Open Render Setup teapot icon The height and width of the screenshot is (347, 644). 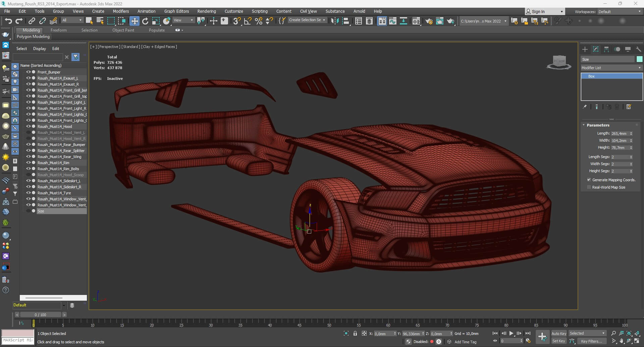coord(429,21)
